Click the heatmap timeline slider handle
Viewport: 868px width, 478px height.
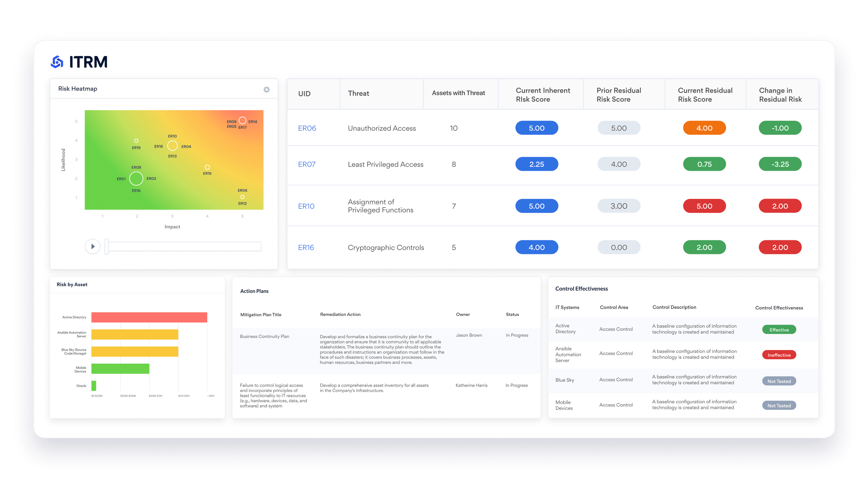coord(106,246)
